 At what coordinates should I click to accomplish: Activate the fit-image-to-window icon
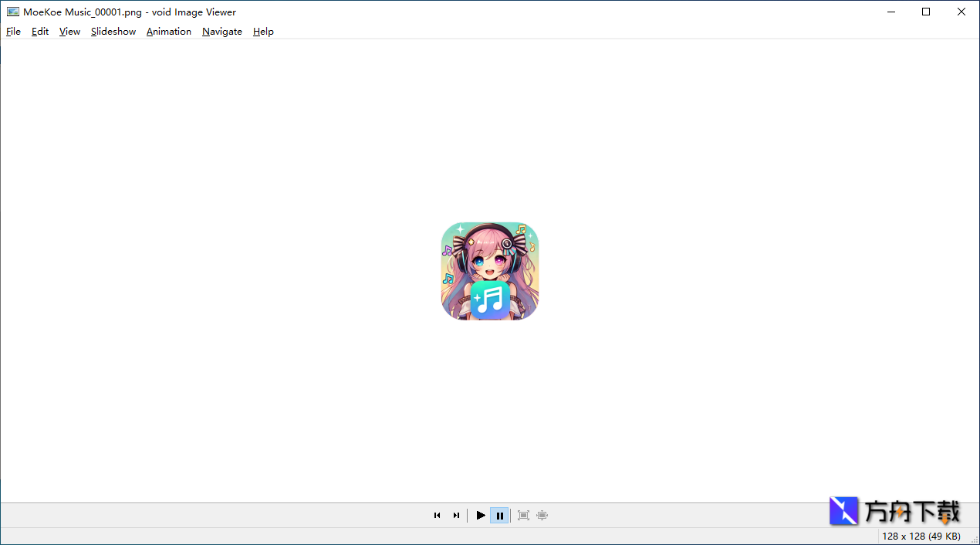[523, 515]
